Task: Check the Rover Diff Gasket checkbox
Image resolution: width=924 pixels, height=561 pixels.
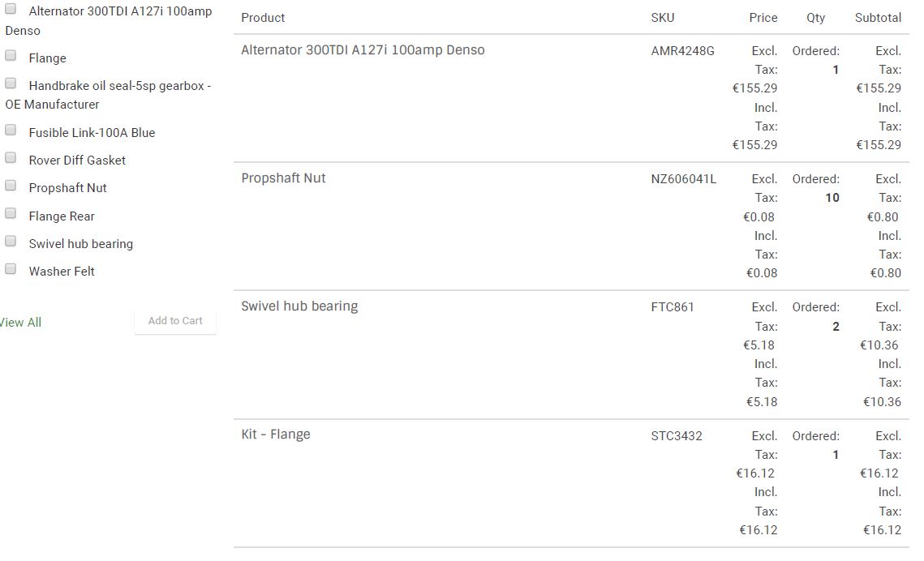Action: pos(11,158)
